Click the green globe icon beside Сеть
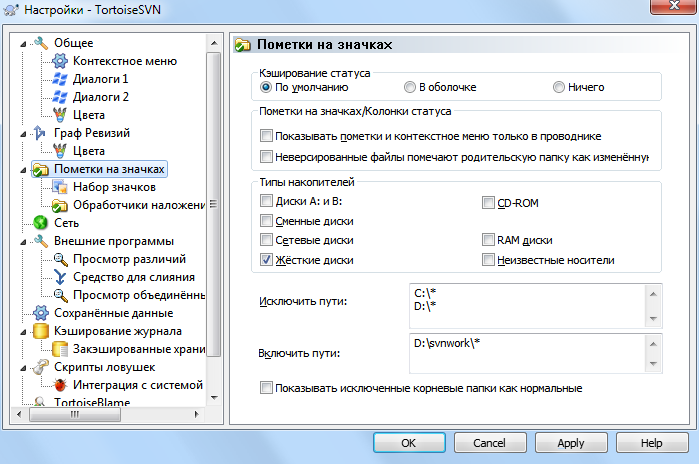699x464 pixels. (41, 223)
